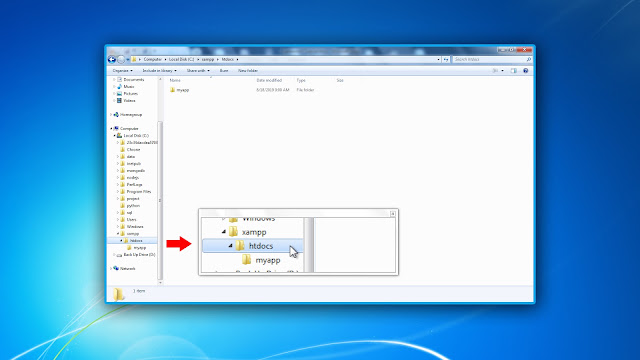Click the Local Disk (C:) breadcrumb segment
640x360 pixels.
pos(181,60)
